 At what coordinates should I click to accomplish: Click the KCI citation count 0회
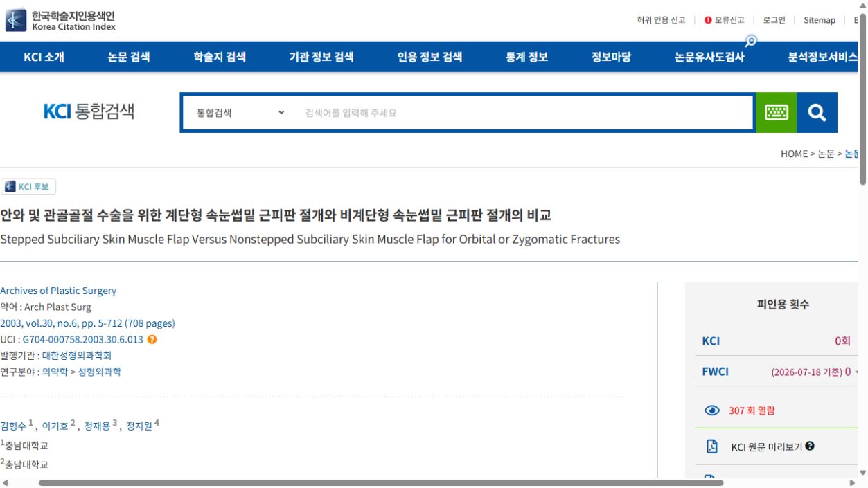[x=842, y=341]
